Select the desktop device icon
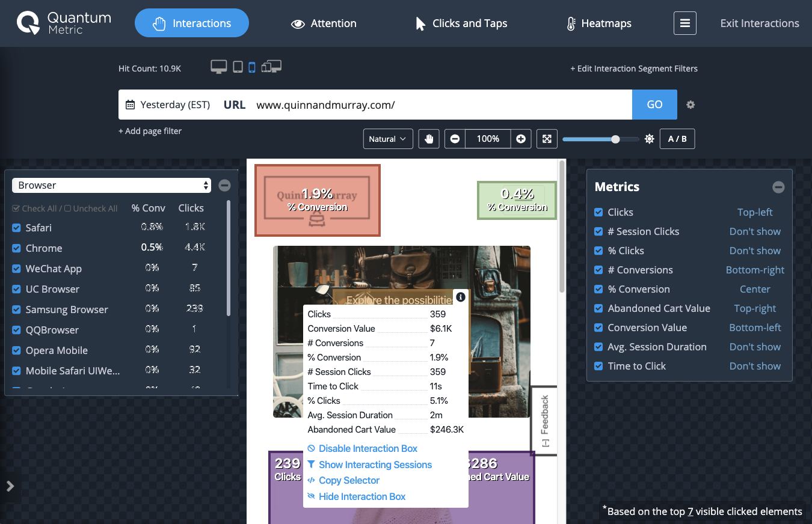 [218, 67]
